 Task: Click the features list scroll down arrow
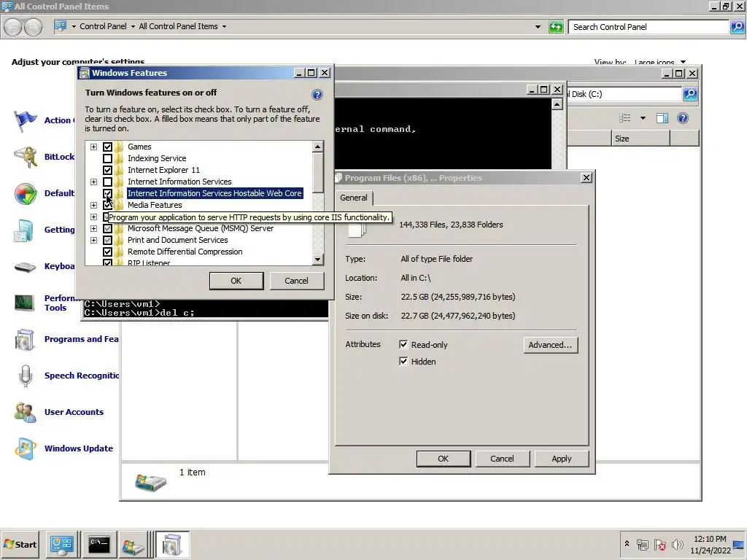(x=317, y=260)
